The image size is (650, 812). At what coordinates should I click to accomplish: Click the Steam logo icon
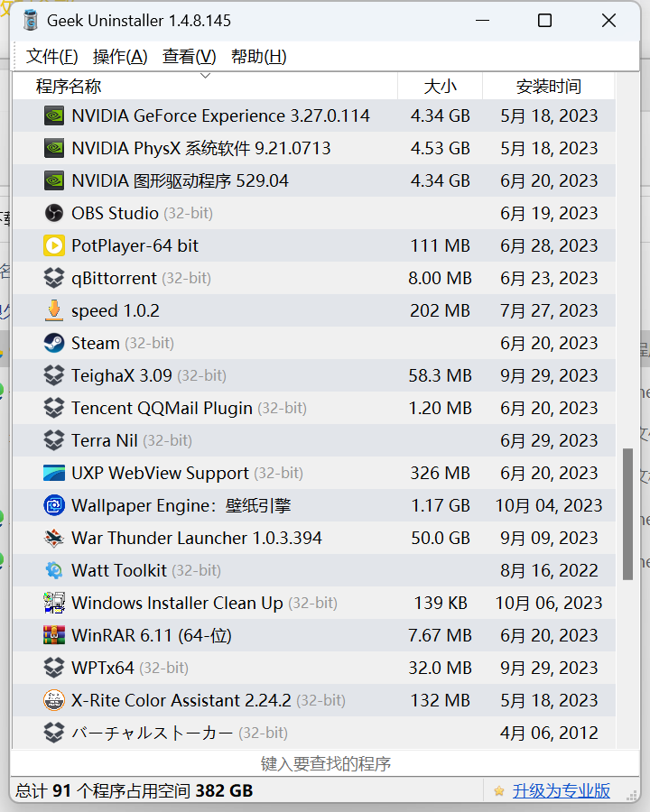54,343
